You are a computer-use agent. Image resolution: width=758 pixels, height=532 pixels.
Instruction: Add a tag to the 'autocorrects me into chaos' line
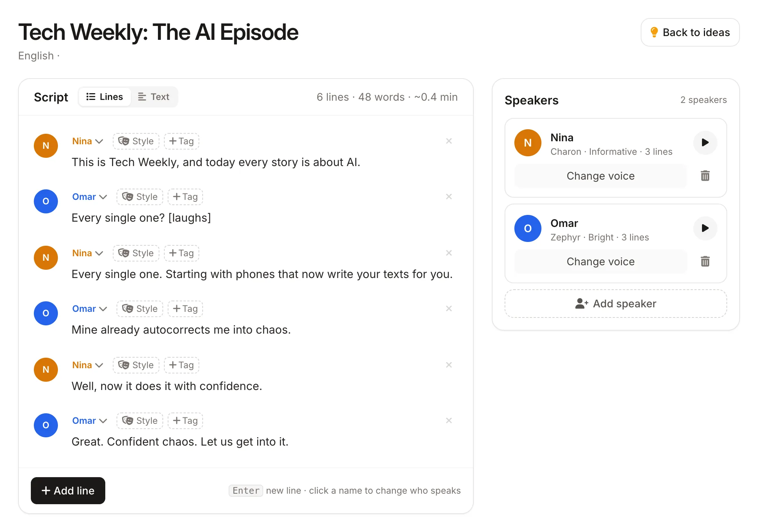185,309
